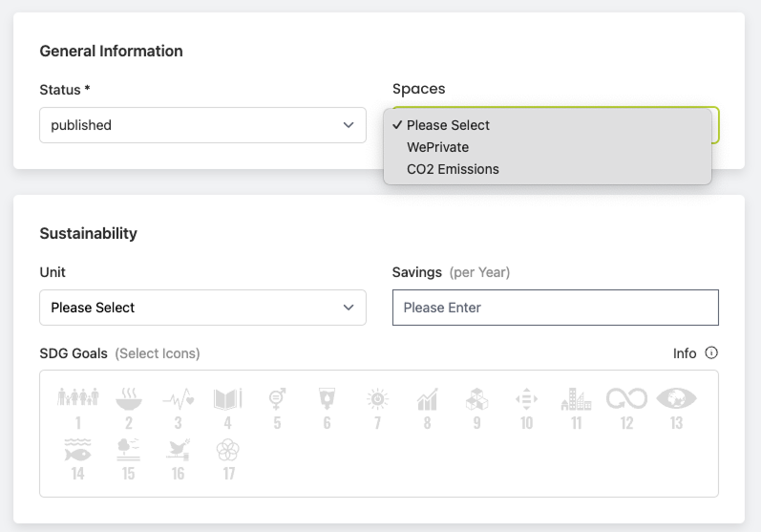Select SDG goal 13 Climate Action icon
This screenshot has width=761, height=532.
(x=676, y=408)
